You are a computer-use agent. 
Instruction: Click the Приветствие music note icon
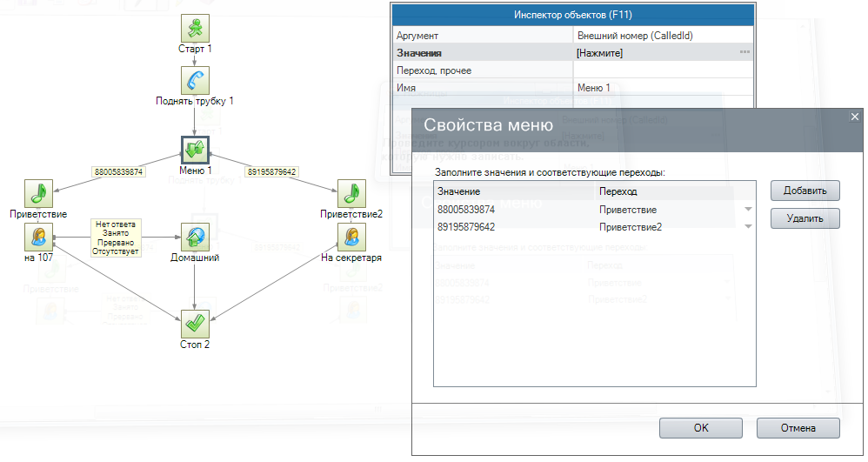(38, 193)
